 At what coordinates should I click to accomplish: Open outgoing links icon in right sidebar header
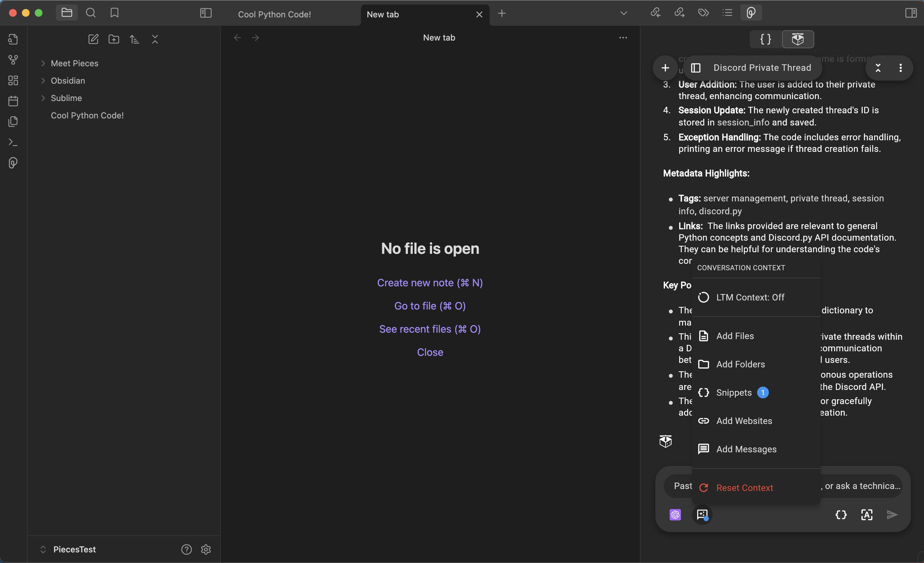[x=679, y=13]
